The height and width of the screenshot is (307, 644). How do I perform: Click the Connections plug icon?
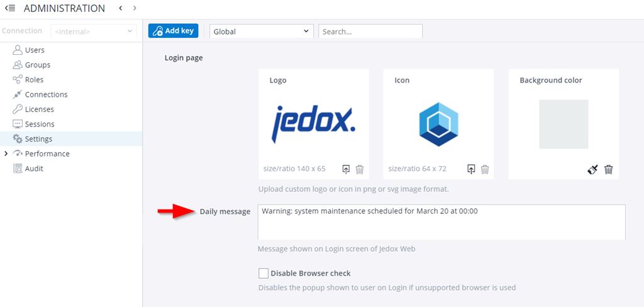[x=17, y=94]
